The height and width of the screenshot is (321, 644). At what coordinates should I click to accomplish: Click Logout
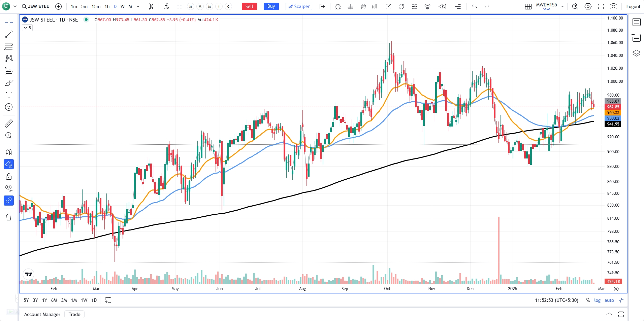coord(633,6)
